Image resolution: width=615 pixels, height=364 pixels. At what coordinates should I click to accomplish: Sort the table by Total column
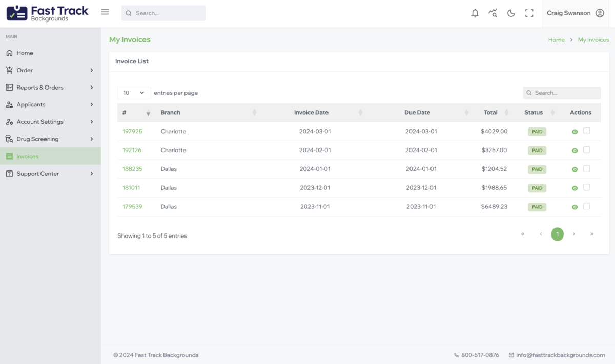coord(490,113)
